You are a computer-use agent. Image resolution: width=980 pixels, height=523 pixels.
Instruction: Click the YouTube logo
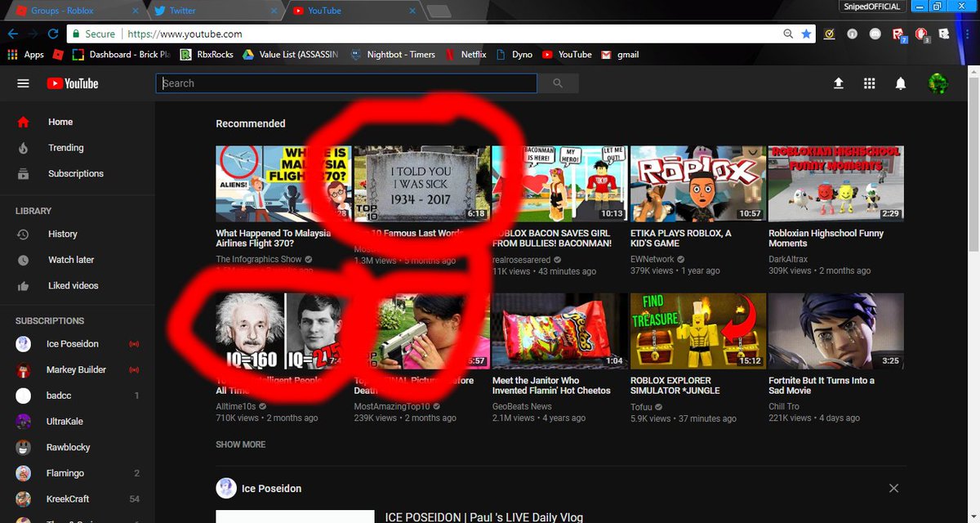(73, 83)
